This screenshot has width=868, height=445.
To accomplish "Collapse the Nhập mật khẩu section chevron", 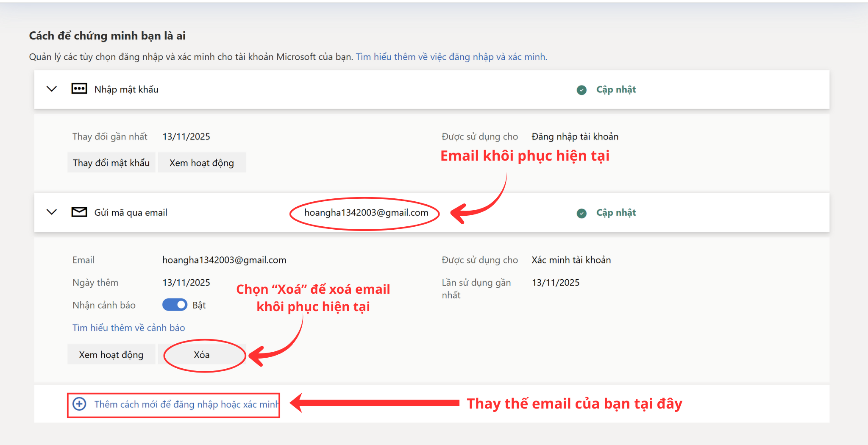I will point(52,89).
